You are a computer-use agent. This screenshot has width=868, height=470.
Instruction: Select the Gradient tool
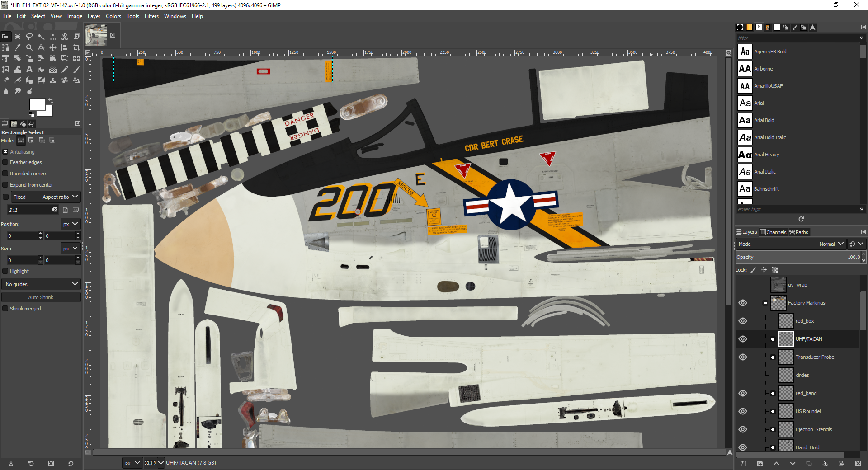[53, 69]
